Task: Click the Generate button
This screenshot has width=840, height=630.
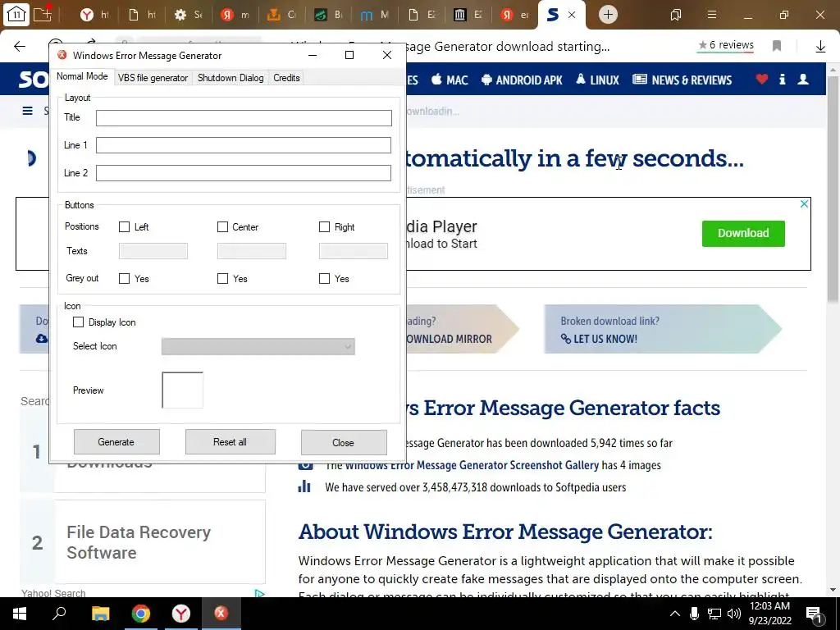Action: 116,442
